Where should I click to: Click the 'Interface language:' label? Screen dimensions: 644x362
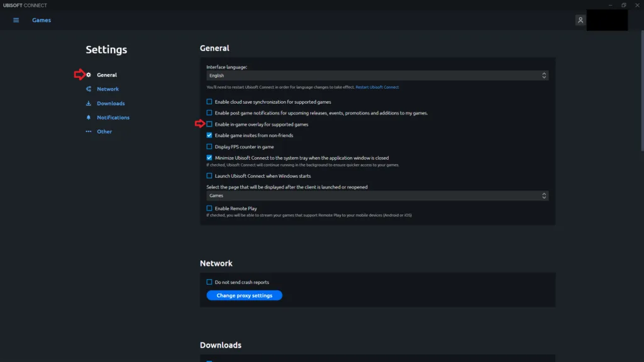coord(226,67)
